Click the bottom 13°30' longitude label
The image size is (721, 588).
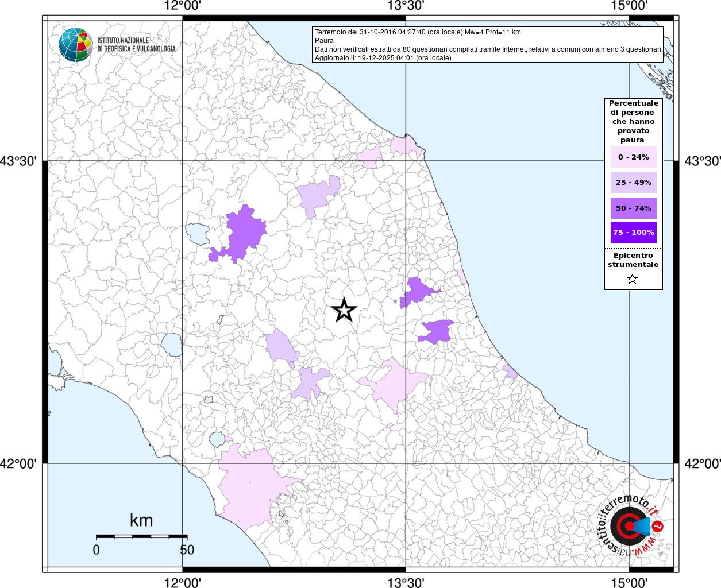[406, 583]
